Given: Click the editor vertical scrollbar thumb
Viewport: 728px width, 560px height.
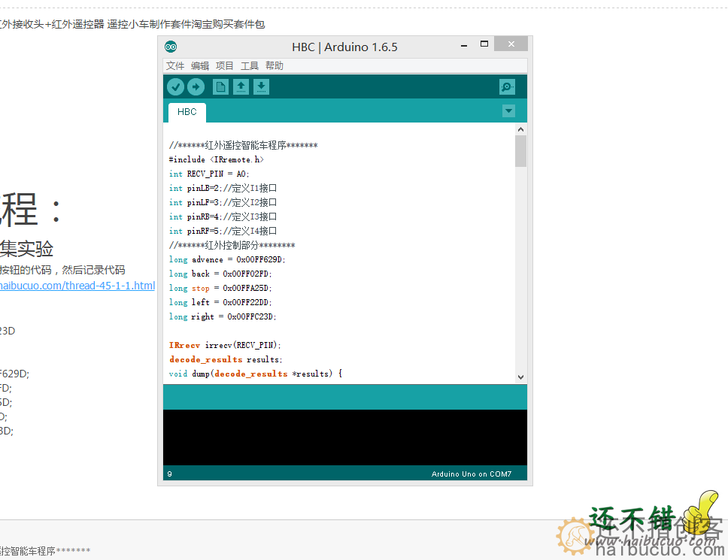Looking at the screenshot, I should [x=521, y=151].
